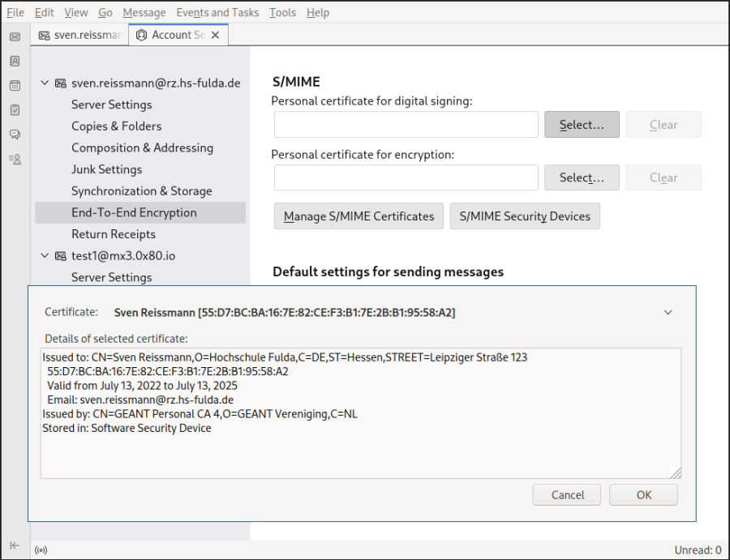Open the Message menu
Viewport: 730px width, 560px height.
pyautogui.click(x=144, y=12)
